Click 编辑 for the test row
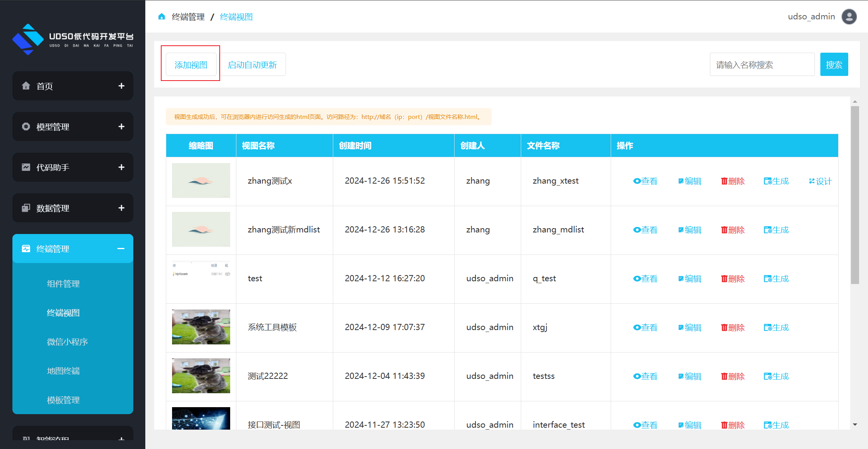The height and width of the screenshot is (449, 868). point(690,279)
